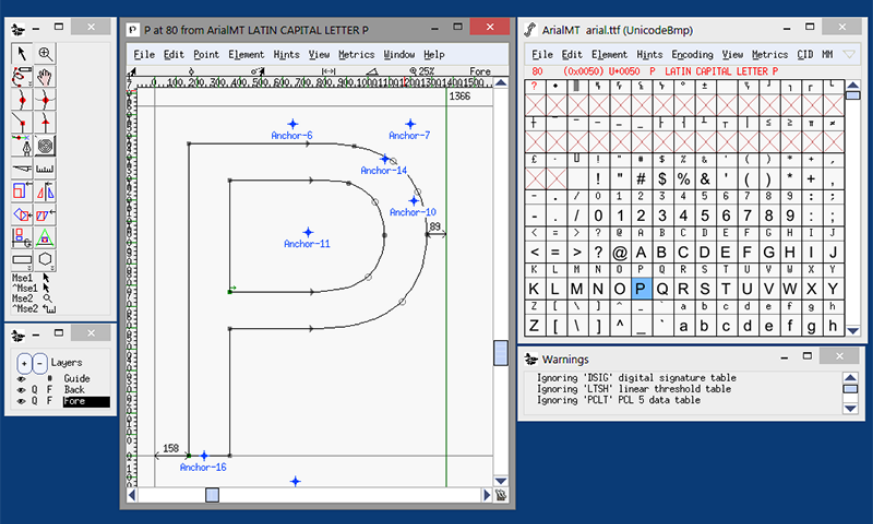Open MM menu in font view
The width and height of the screenshot is (873, 524).
point(827,55)
